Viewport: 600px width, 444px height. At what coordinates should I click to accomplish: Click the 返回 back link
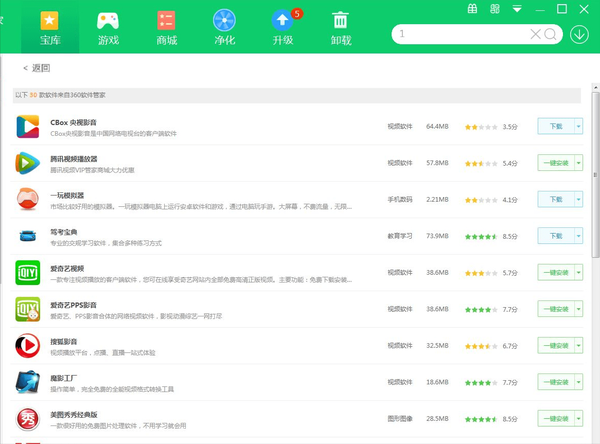point(37,68)
